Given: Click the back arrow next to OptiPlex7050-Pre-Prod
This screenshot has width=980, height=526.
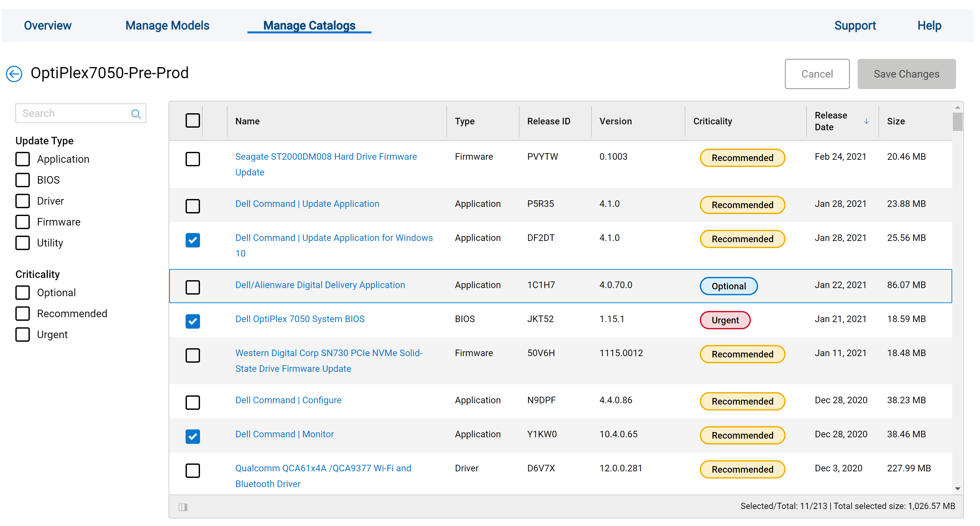Looking at the screenshot, I should tap(14, 74).
